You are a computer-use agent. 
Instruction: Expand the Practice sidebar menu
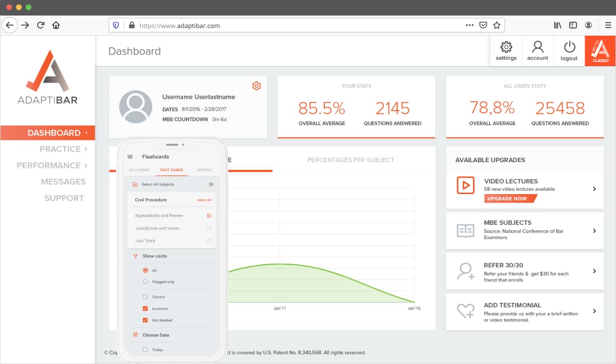coord(63,149)
